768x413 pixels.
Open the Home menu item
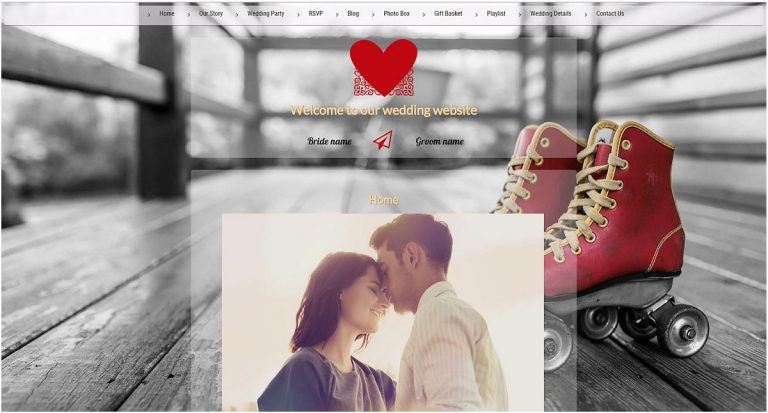click(166, 14)
